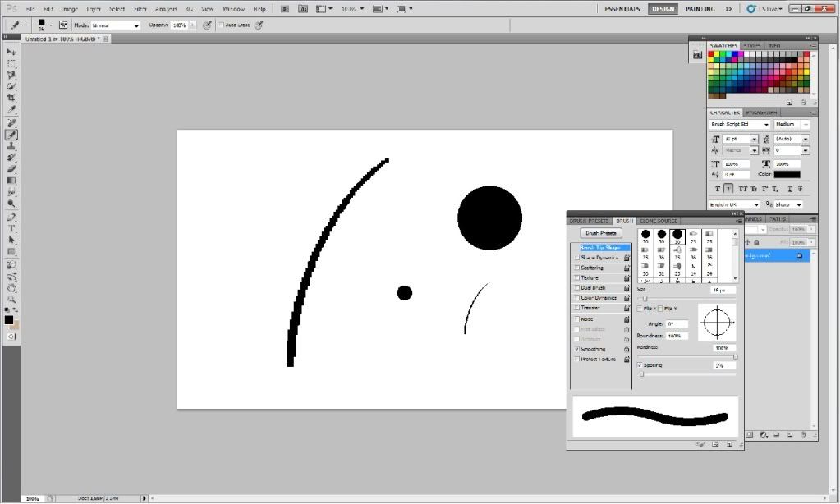Select the Spot Healing Brush tool
The height and width of the screenshot is (504, 840).
pos(11,123)
